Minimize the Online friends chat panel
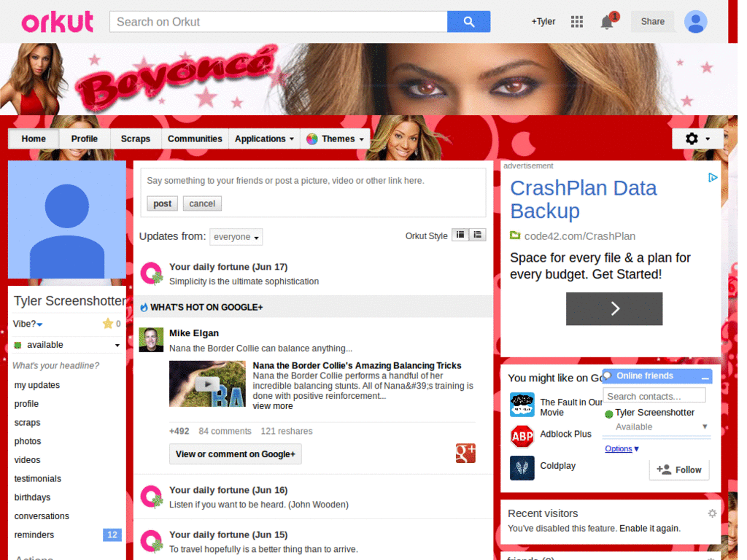The image size is (747, 560). (705, 377)
